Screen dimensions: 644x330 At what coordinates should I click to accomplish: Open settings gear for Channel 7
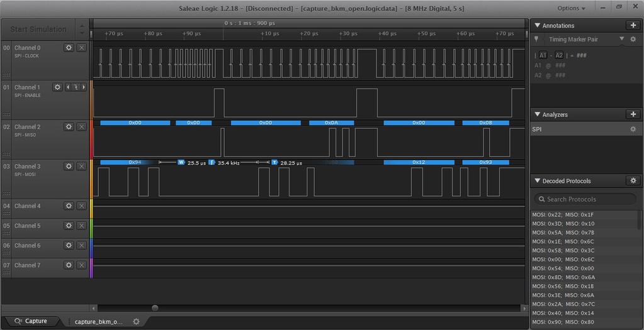(x=69, y=265)
